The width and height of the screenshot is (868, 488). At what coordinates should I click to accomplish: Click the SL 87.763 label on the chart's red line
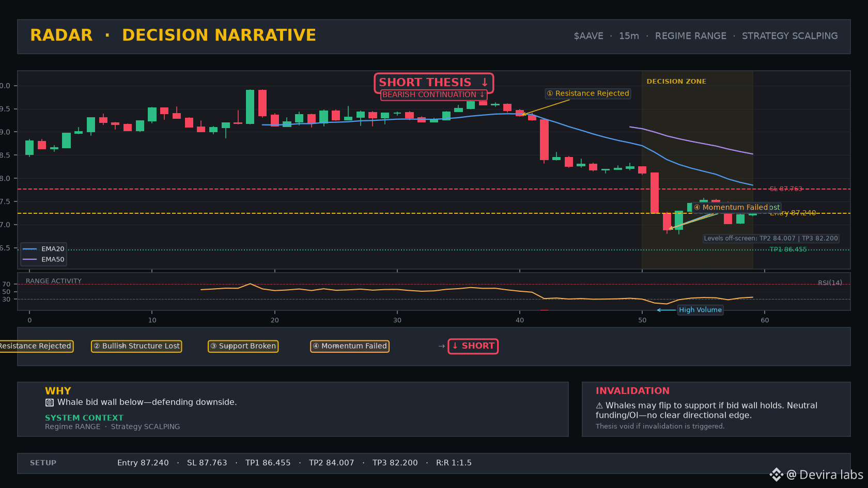coord(786,189)
